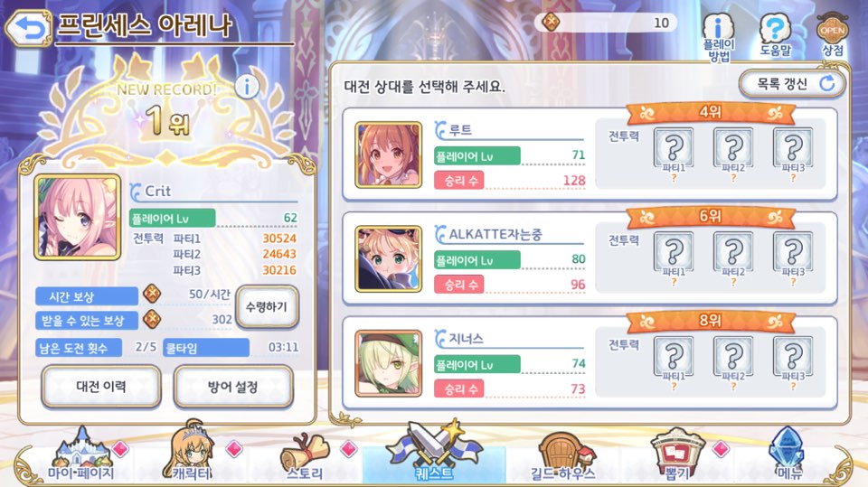
Task: Select opponent 루트 ranked 4위
Action: [x=590, y=154]
